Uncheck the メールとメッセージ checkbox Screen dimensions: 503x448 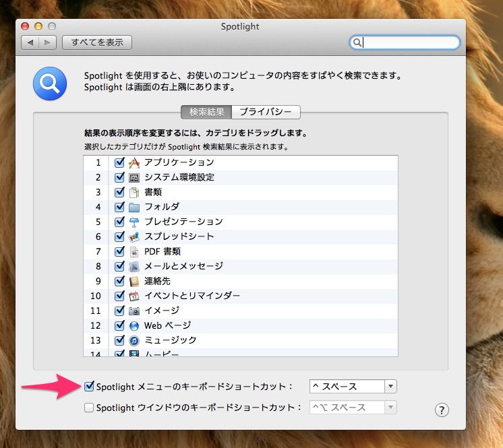tap(119, 266)
